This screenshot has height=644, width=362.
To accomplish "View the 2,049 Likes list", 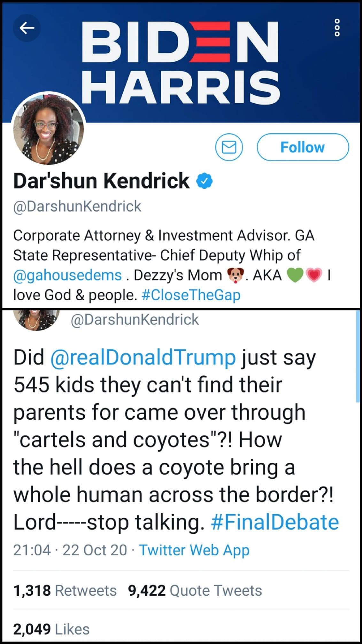I will click(51, 629).
